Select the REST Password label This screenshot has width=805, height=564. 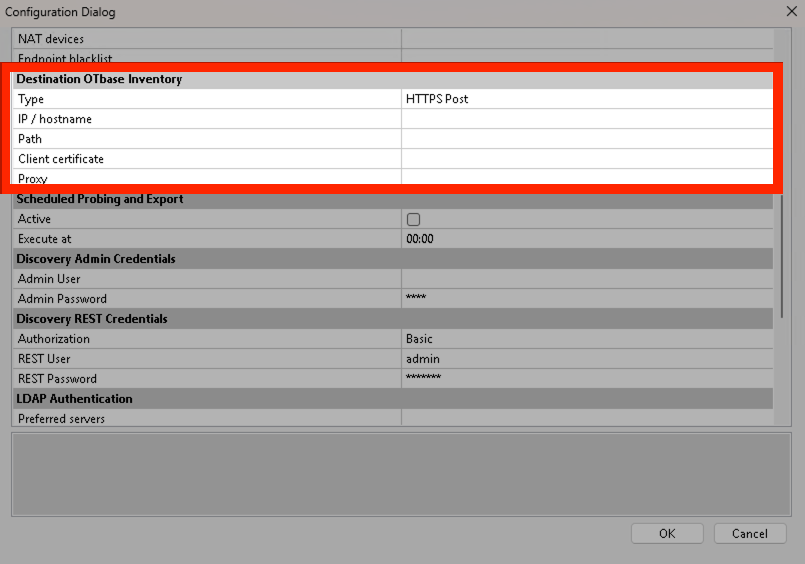58,379
